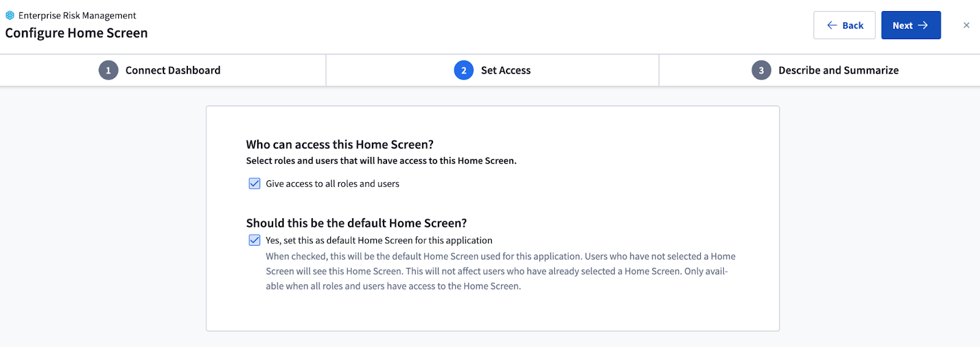
Task: Click the Enterprise Risk Management app logo icon
Action: point(10,15)
